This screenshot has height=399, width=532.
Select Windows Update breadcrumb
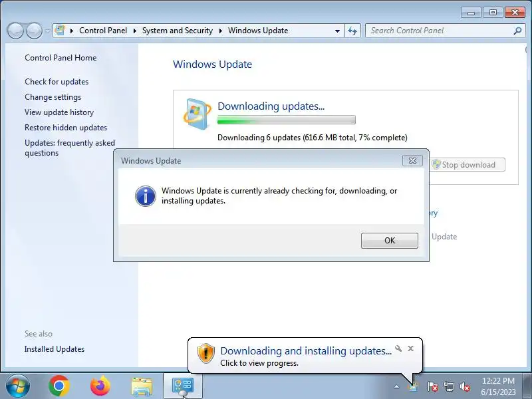pyautogui.click(x=258, y=31)
